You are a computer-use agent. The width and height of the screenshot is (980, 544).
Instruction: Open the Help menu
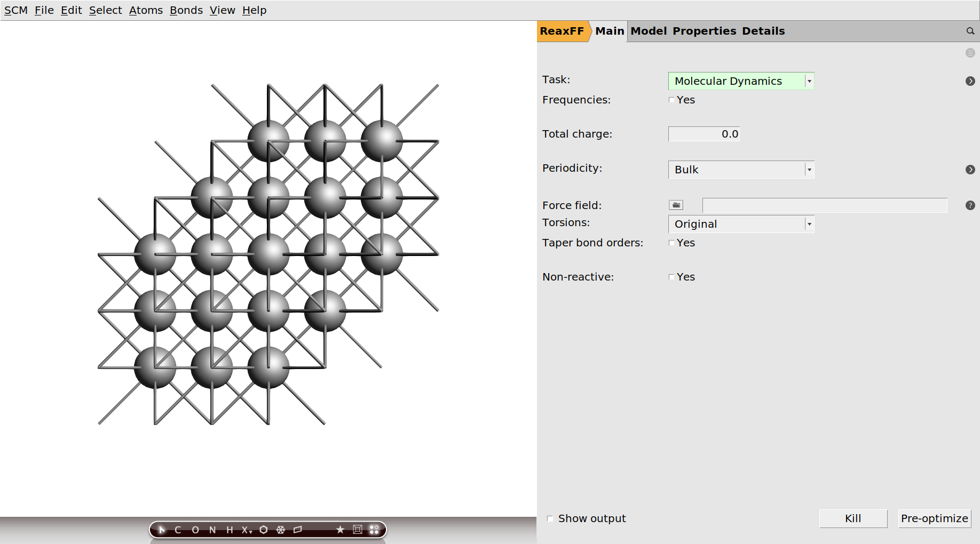point(254,10)
